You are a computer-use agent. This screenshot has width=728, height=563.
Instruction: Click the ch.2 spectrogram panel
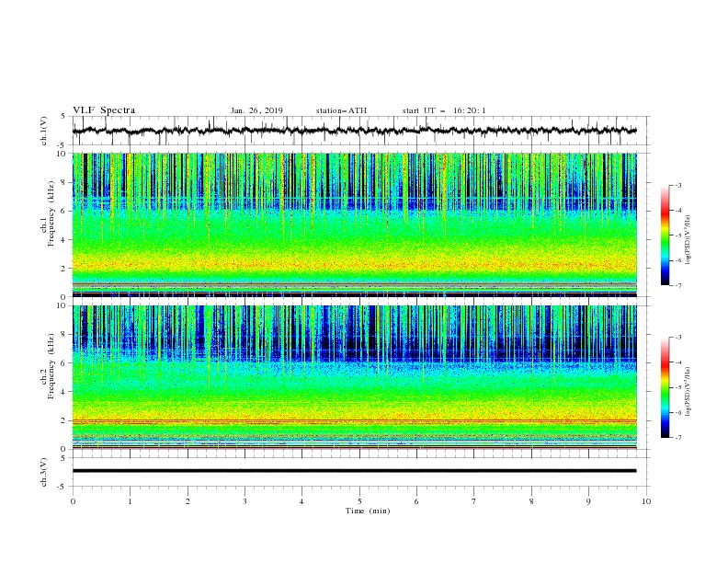coord(355,377)
